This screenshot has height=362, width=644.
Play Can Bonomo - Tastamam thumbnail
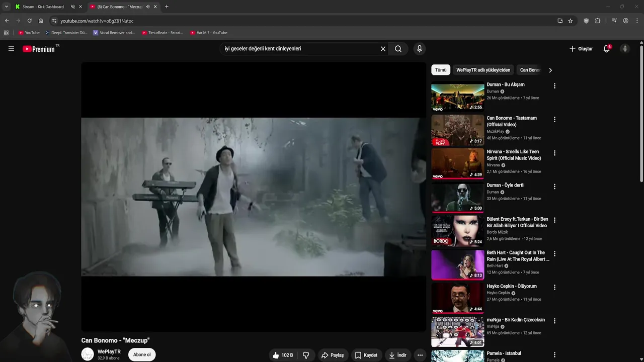[457, 130]
